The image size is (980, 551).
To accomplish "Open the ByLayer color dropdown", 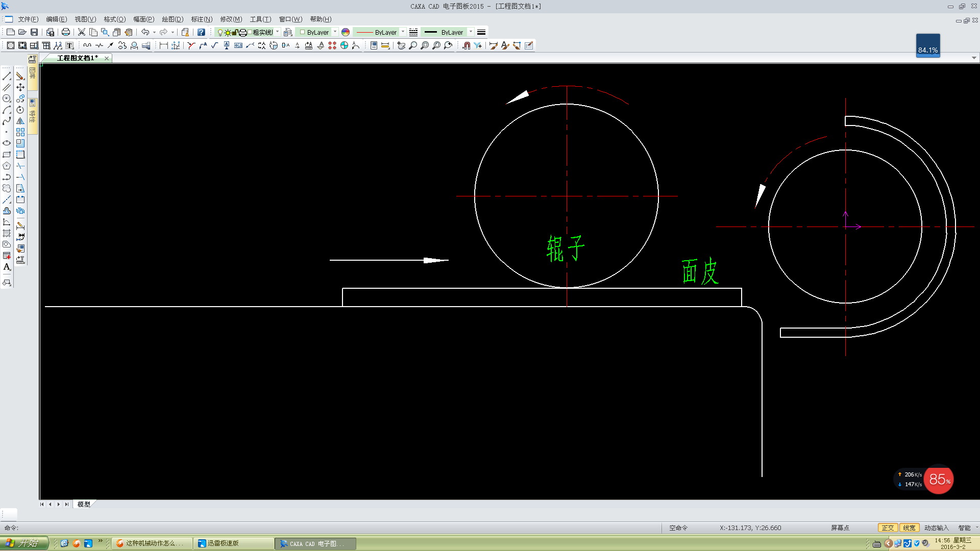I will point(335,32).
